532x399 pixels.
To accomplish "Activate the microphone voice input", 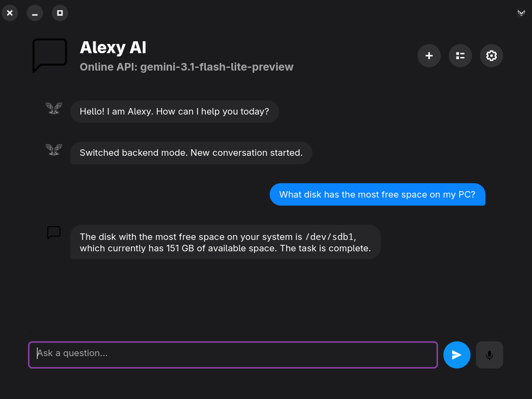I will pyautogui.click(x=489, y=355).
